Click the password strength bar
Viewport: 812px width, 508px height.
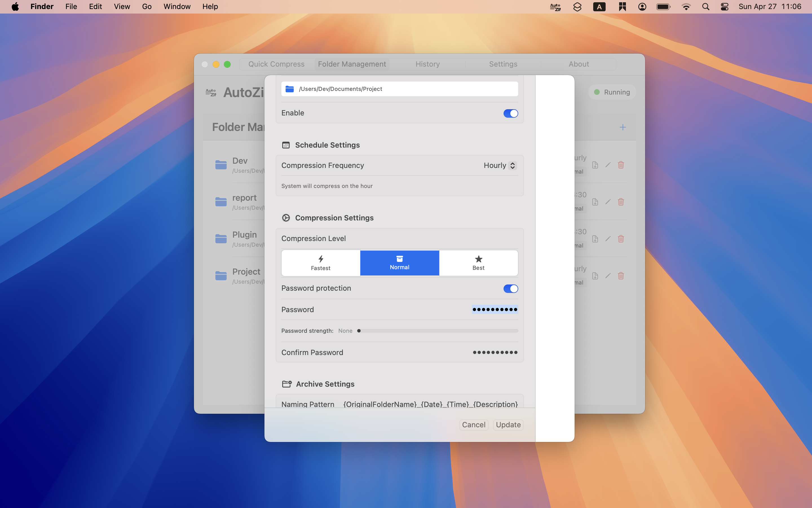pyautogui.click(x=438, y=331)
